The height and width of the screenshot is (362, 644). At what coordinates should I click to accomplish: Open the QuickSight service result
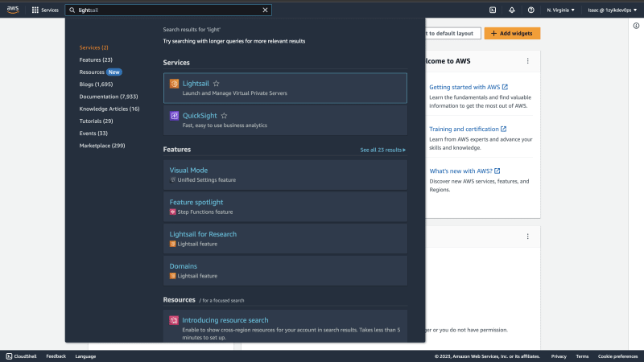coord(285,120)
